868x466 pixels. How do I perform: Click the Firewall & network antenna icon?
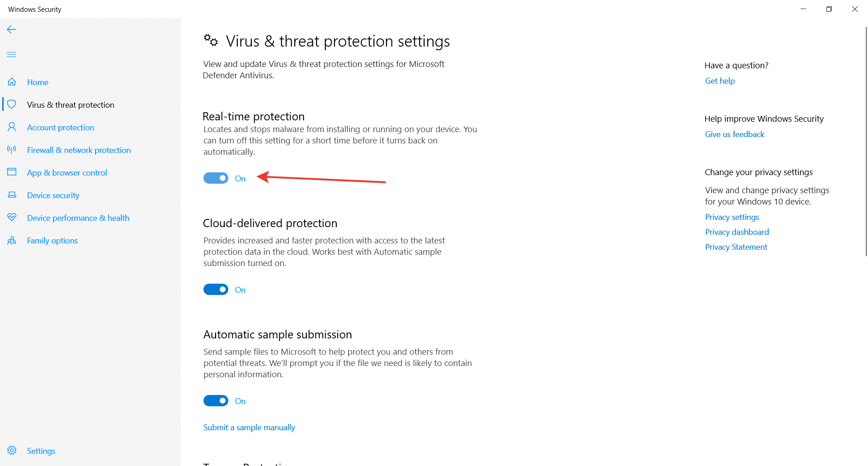click(x=12, y=150)
